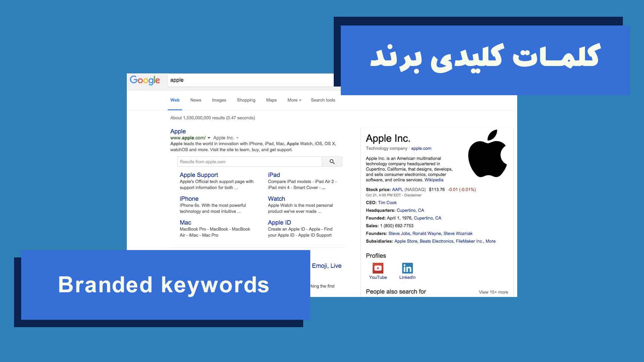Screen dimensions: 644x362
Task: Click the Cupertino CA headquarters link
Action: coord(410,210)
